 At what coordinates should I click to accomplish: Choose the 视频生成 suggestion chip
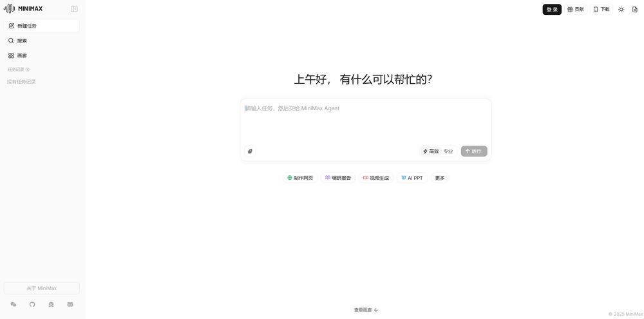click(x=376, y=178)
